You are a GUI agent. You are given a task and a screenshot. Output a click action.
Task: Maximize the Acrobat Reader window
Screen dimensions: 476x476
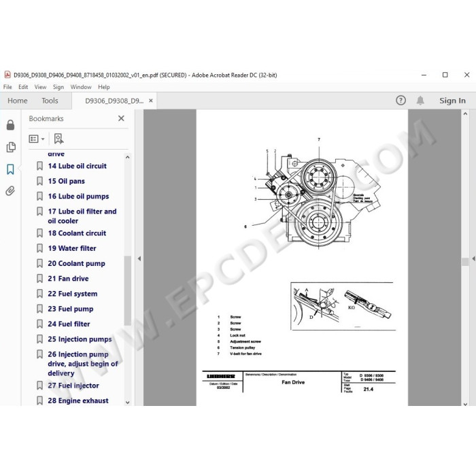445,75
